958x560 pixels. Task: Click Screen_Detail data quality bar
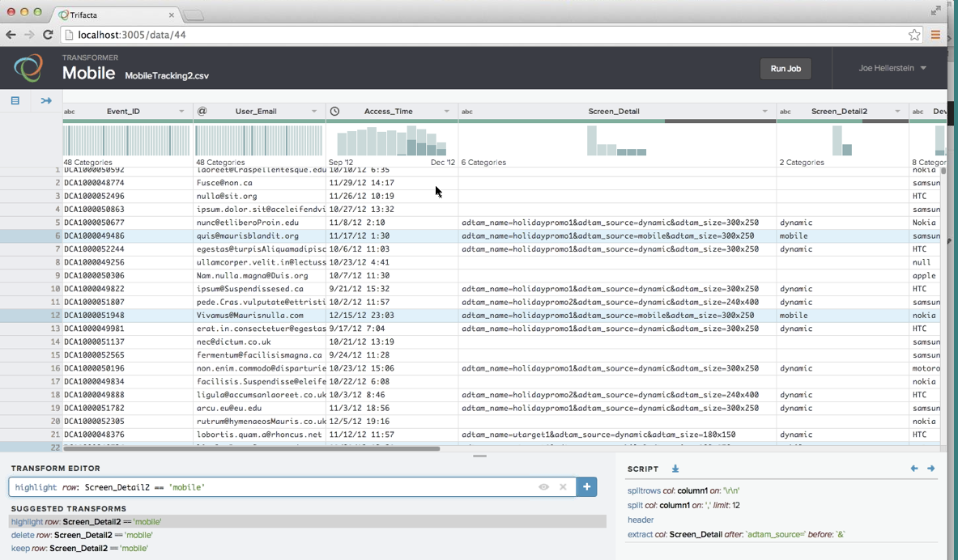tap(617, 121)
